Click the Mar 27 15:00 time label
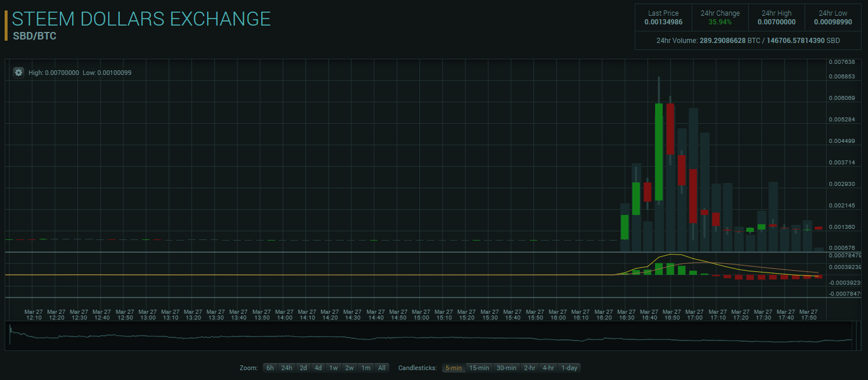The width and height of the screenshot is (868, 380). click(x=421, y=314)
